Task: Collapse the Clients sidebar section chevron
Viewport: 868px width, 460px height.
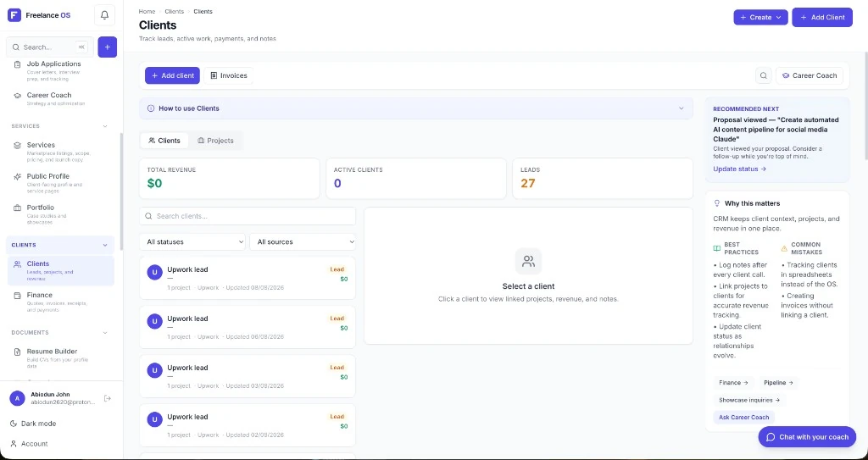Action: [105, 245]
